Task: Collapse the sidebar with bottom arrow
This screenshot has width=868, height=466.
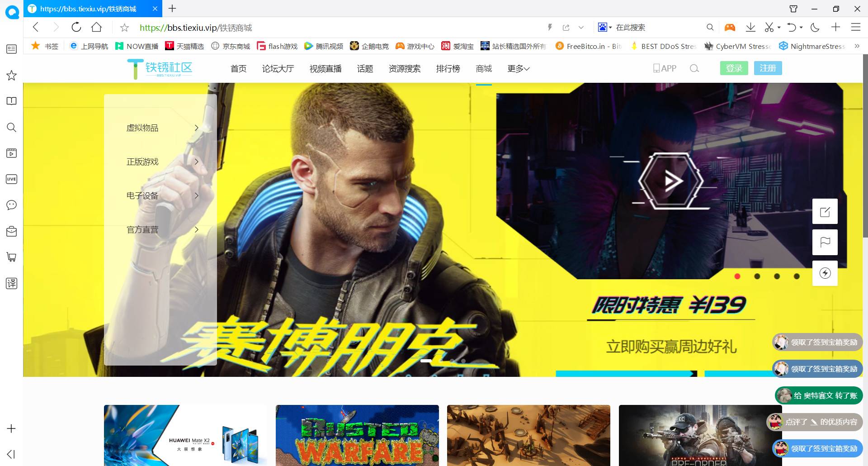Action: click(11, 454)
